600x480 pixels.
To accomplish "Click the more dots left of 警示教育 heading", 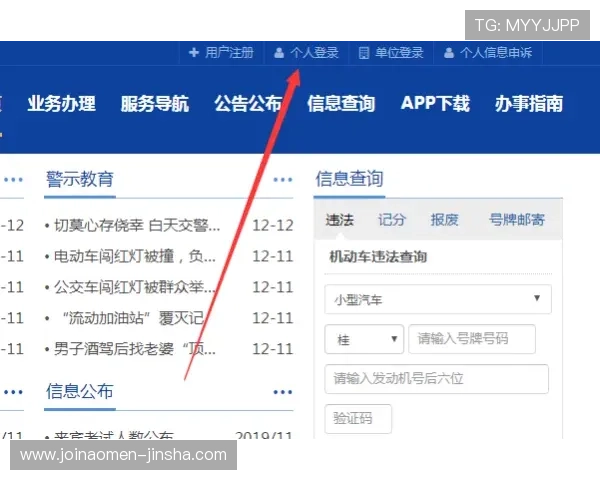I will tap(13, 180).
